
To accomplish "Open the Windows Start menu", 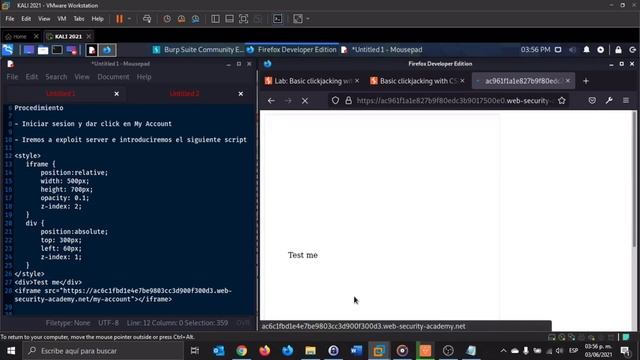I will 11,351.
